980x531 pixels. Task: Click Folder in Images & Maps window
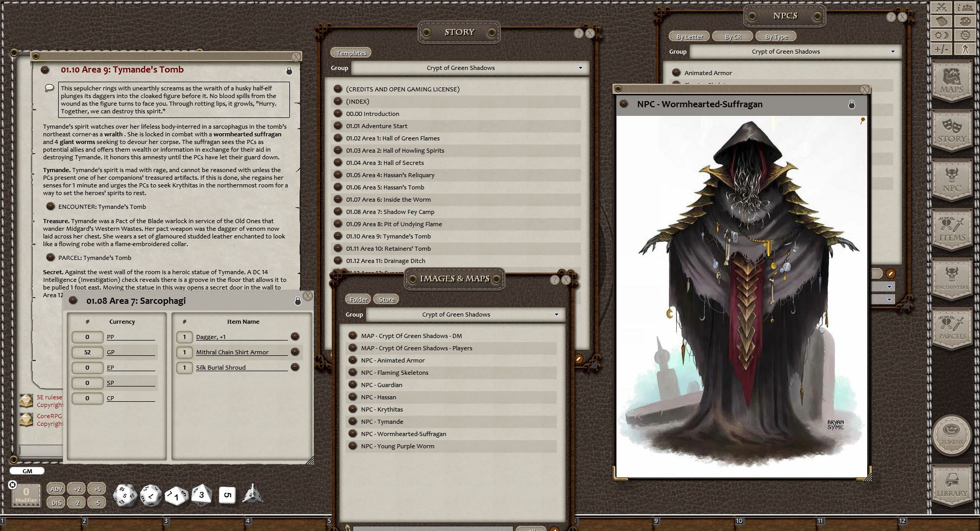click(x=358, y=300)
